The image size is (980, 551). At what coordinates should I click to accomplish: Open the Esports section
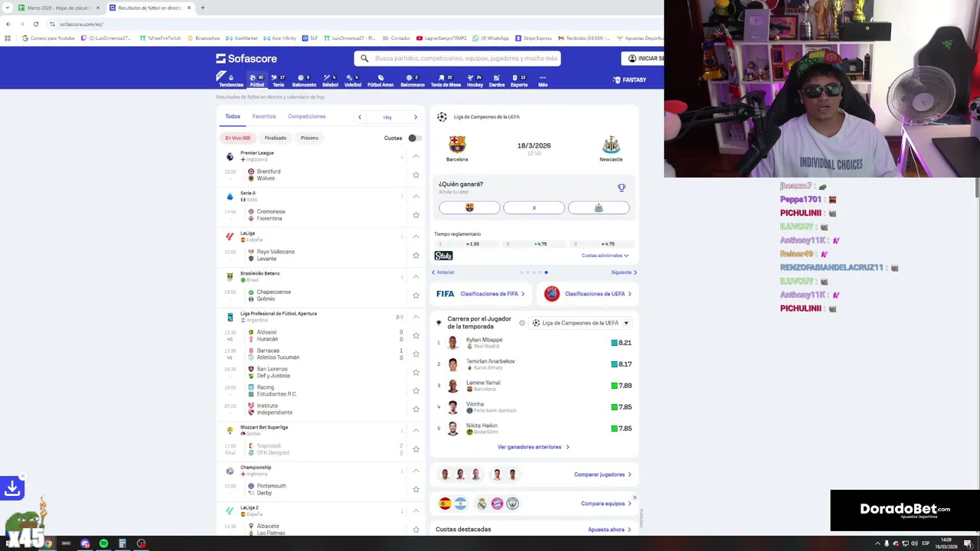tap(519, 80)
